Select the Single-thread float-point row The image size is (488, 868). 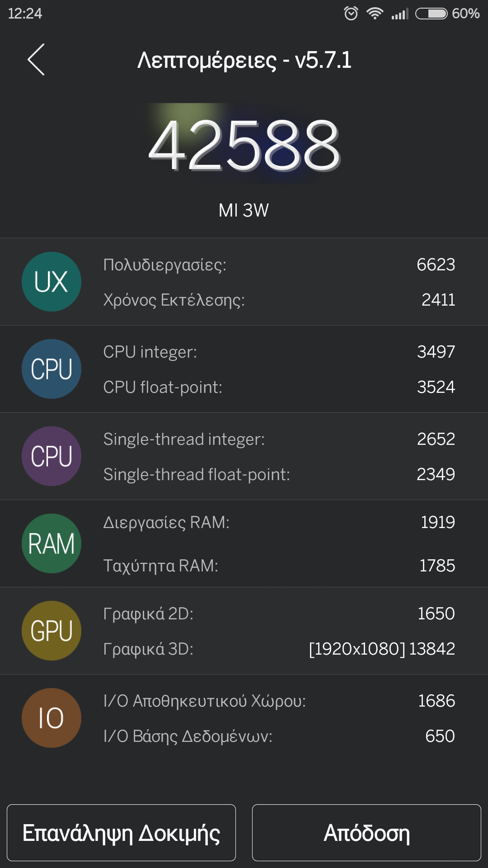coord(279,474)
